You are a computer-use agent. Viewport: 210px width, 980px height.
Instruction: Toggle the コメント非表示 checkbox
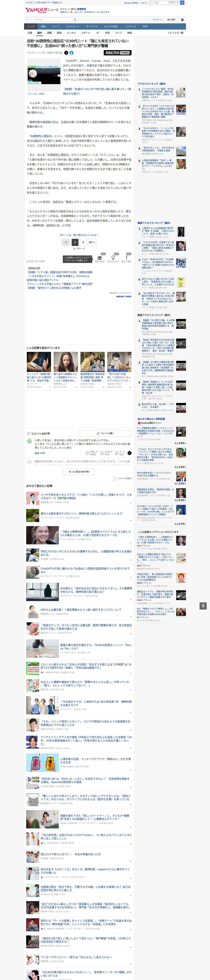(x=115, y=478)
